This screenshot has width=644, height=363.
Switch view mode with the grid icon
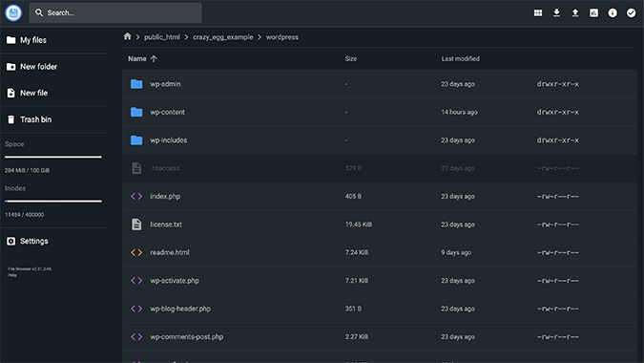538,12
